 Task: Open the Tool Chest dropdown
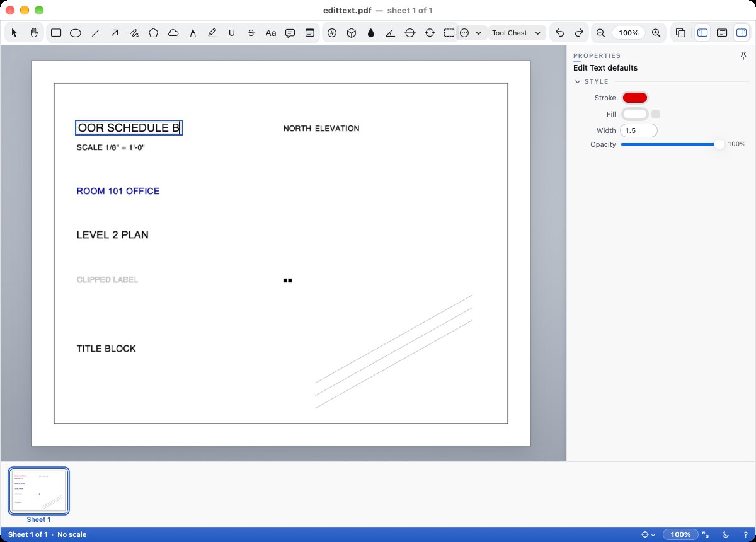coord(517,33)
